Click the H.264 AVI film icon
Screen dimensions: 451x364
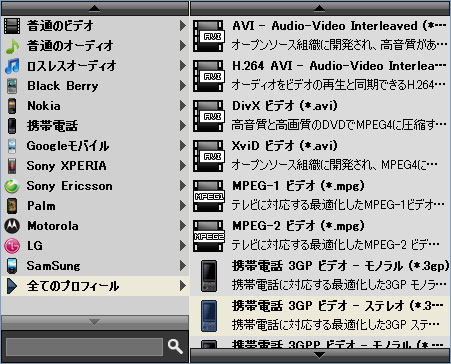click(x=208, y=76)
